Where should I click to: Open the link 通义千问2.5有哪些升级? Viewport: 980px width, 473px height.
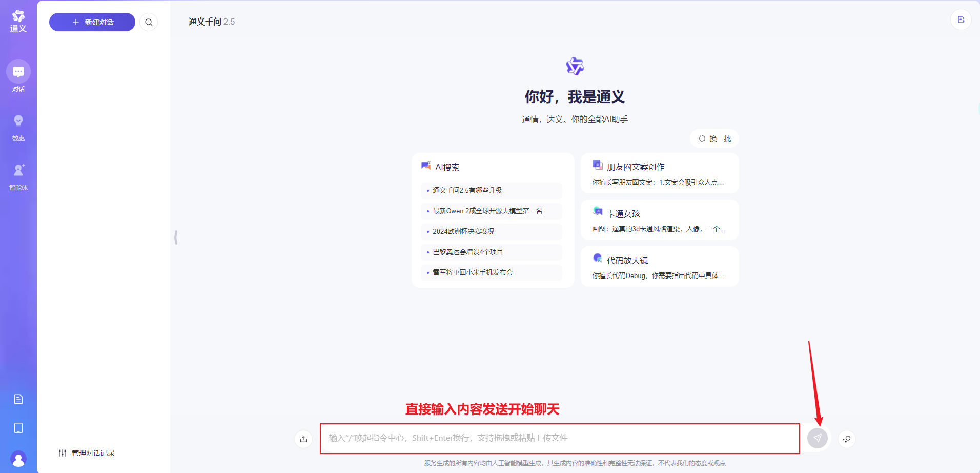click(468, 190)
